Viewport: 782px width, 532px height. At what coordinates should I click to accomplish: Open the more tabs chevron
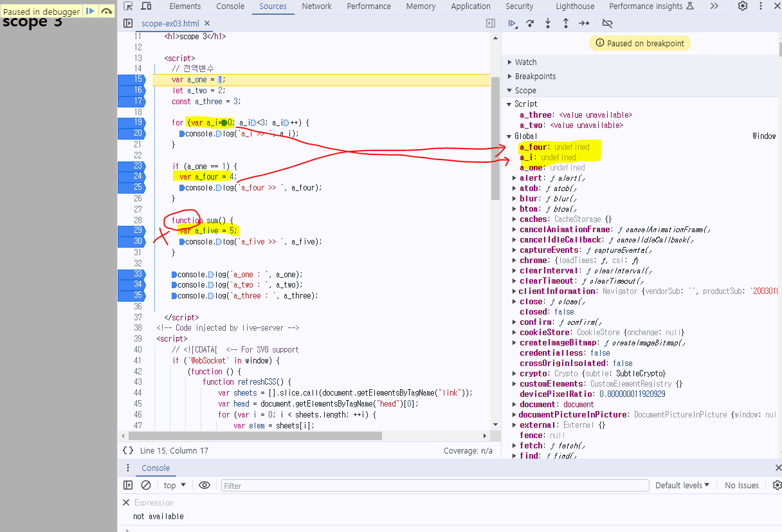[714, 6]
